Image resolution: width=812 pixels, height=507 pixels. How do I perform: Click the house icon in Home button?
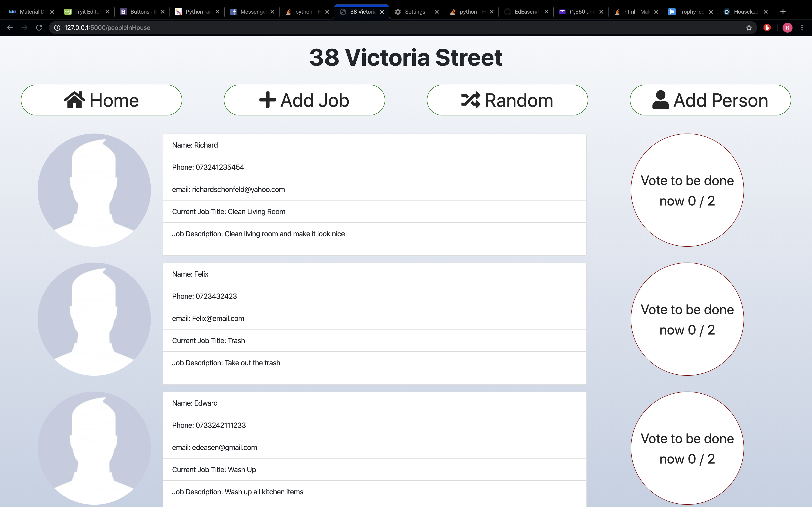(74, 100)
